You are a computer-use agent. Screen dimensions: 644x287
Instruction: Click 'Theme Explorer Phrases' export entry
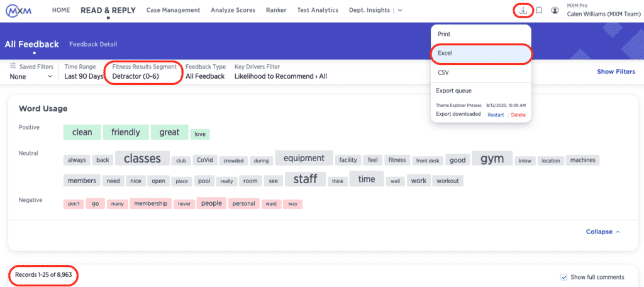458,106
